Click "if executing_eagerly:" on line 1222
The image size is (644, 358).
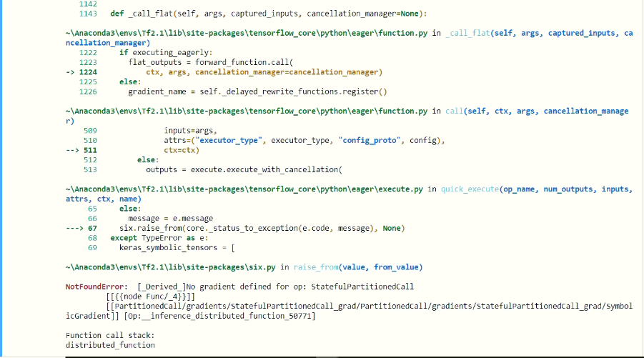click(x=166, y=53)
